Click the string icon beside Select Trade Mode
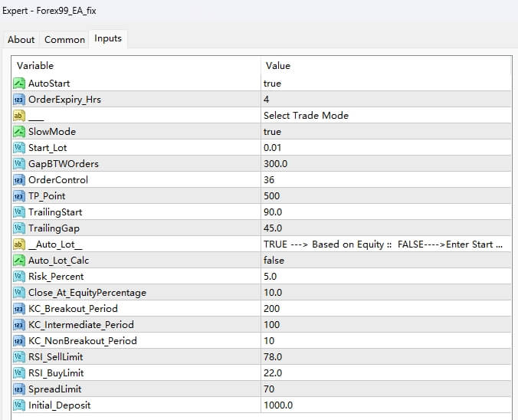The image size is (518, 420). click(19, 116)
